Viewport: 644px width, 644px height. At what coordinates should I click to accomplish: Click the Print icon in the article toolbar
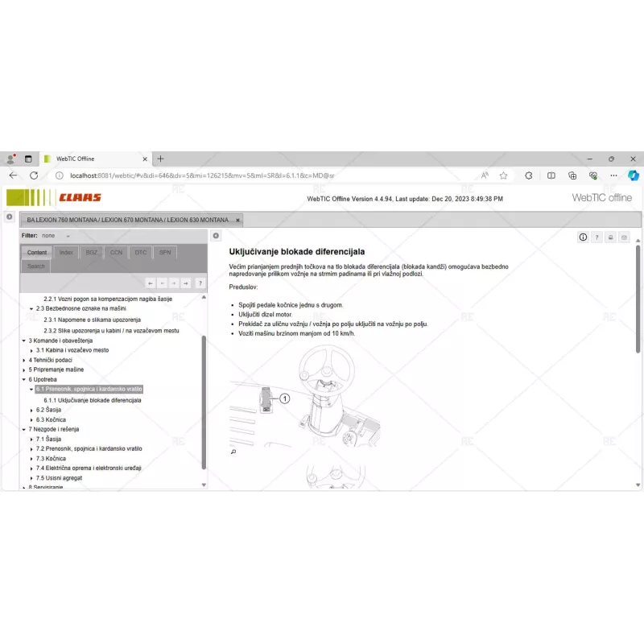click(610, 237)
